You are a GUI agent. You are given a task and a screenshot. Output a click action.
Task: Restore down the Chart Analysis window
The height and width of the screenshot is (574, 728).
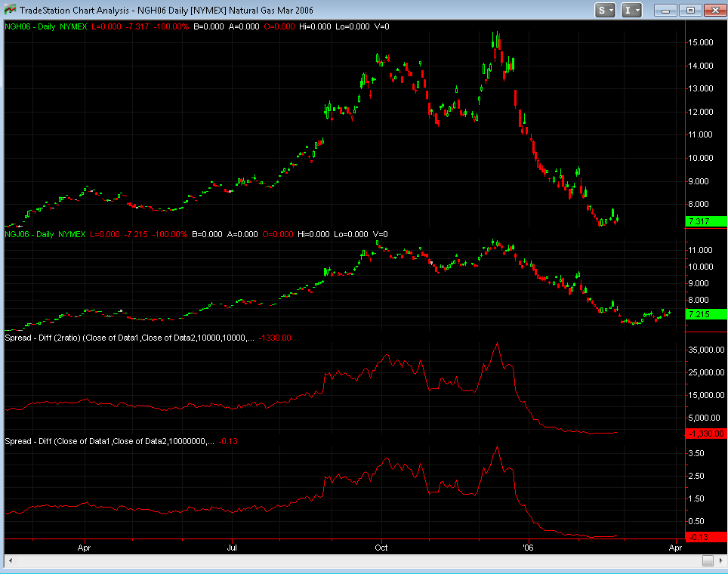pos(690,10)
